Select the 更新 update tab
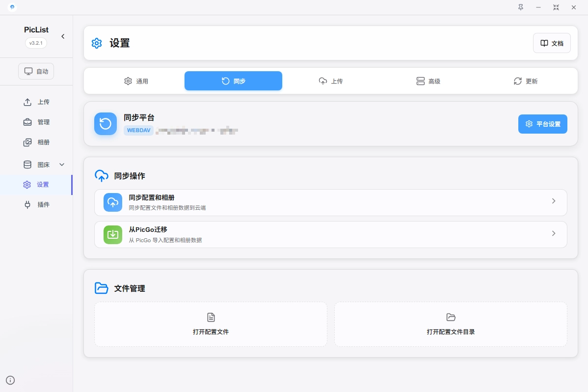The height and width of the screenshot is (392, 588). [x=526, y=81]
